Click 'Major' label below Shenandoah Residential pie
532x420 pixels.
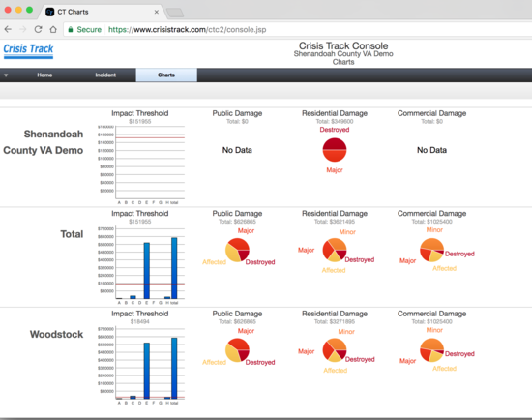335,170
